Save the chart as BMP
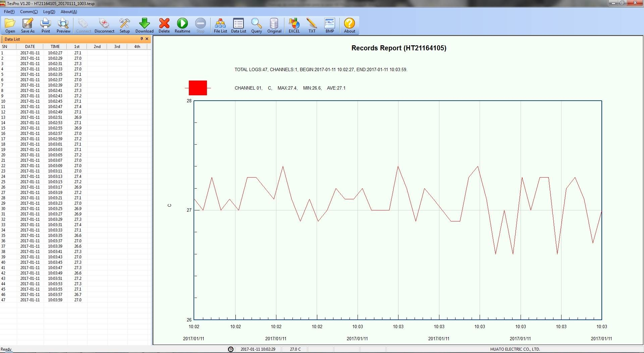 [x=329, y=26]
